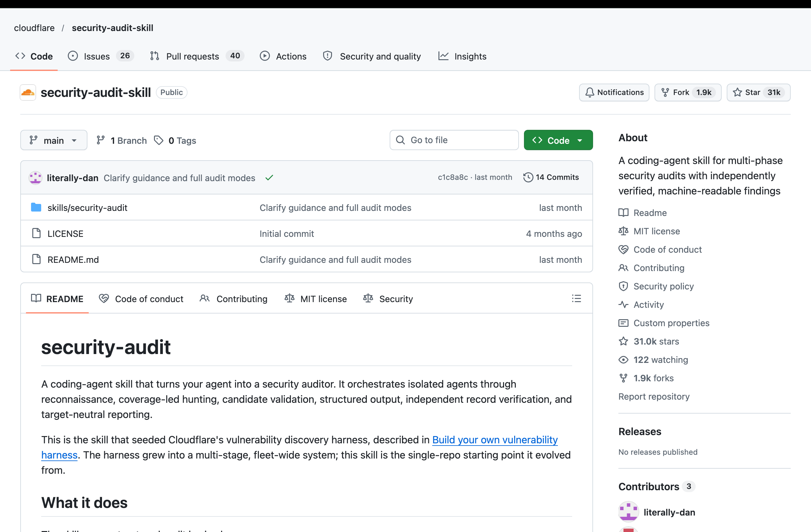Switch to the Contributing tab

click(233, 298)
